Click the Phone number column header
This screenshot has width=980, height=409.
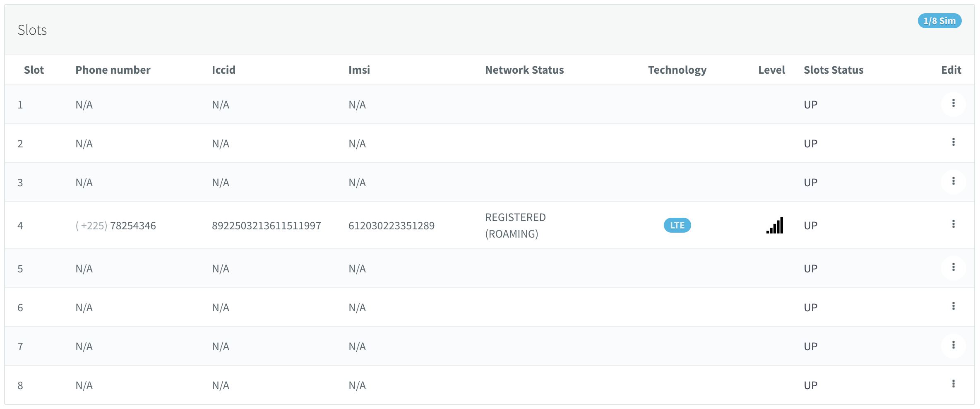click(113, 70)
